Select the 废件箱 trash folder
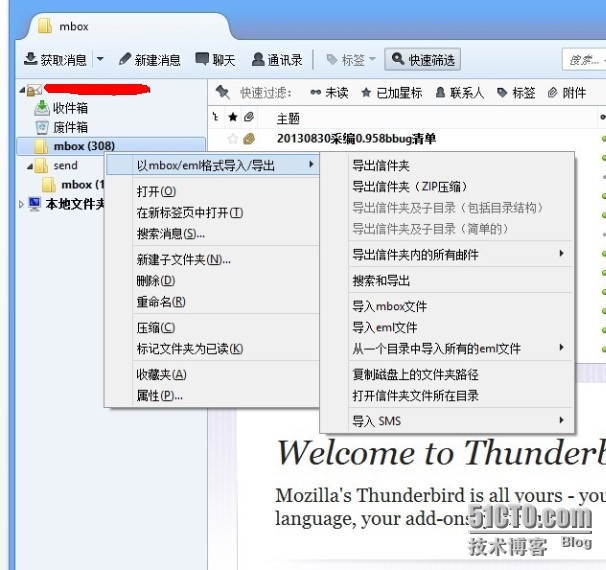Image resolution: width=606 pixels, height=570 pixels. [70, 127]
